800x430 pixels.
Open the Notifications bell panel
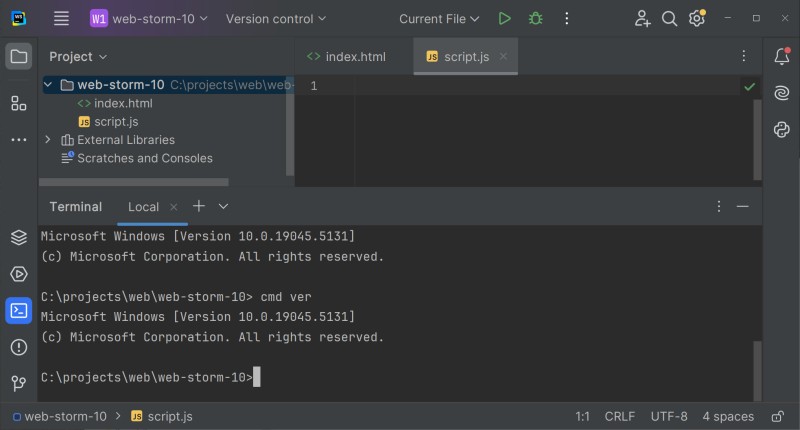point(781,57)
